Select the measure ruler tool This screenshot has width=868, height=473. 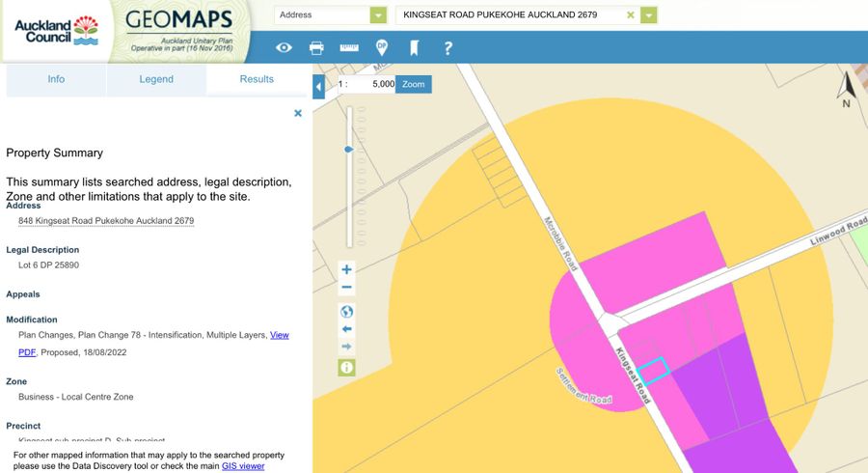coord(349,47)
